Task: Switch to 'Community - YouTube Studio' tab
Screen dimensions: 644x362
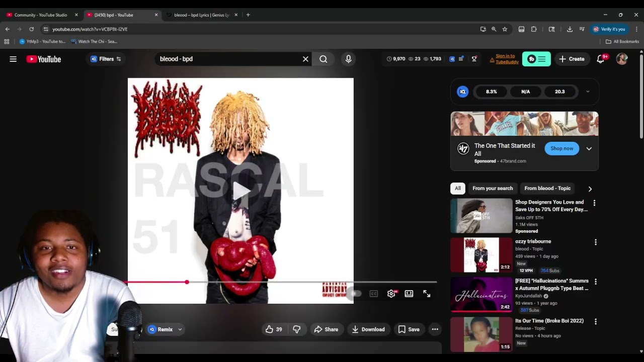Action: pos(40,15)
